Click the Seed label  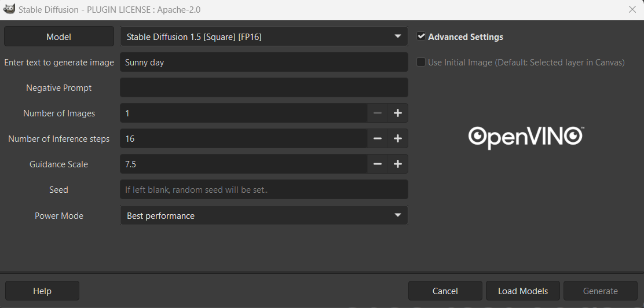pos(58,190)
